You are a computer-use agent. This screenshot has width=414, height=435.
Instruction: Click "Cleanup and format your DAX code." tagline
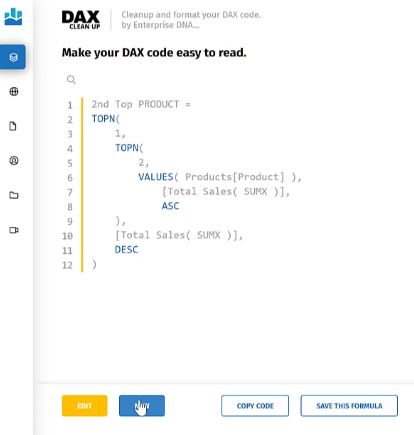191,15
